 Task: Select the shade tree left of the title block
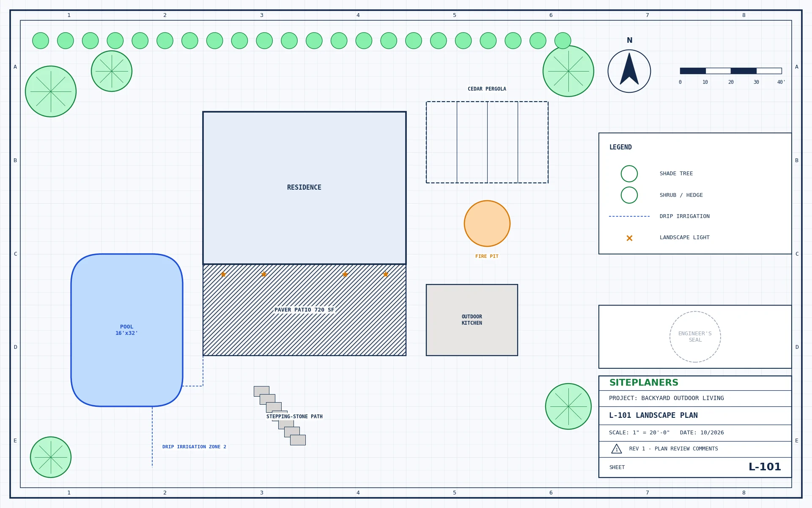tap(568, 406)
